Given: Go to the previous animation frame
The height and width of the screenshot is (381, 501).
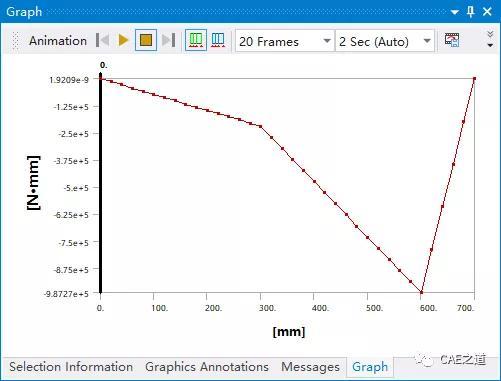Looking at the screenshot, I should click(x=102, y=41).
